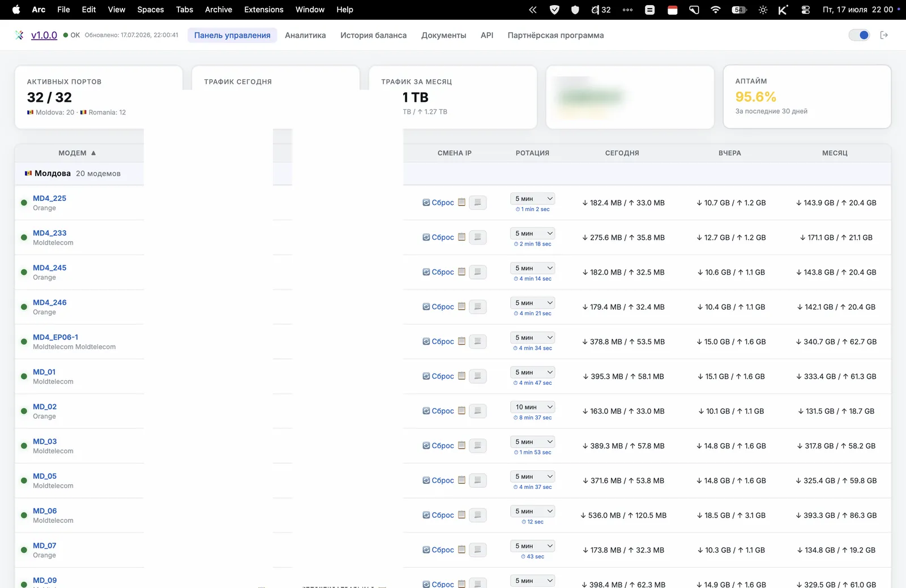This screenshot has height=588, width=906.
Task: Open rotation dropdown for MD_03
Action: click(x=532, y=441)
